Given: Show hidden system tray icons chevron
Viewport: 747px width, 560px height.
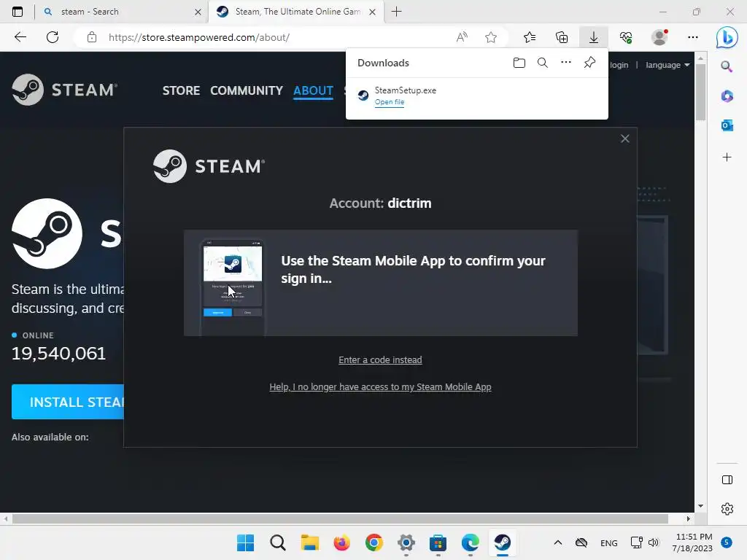Looking at the screenshot, I should [x=558, y=542].
